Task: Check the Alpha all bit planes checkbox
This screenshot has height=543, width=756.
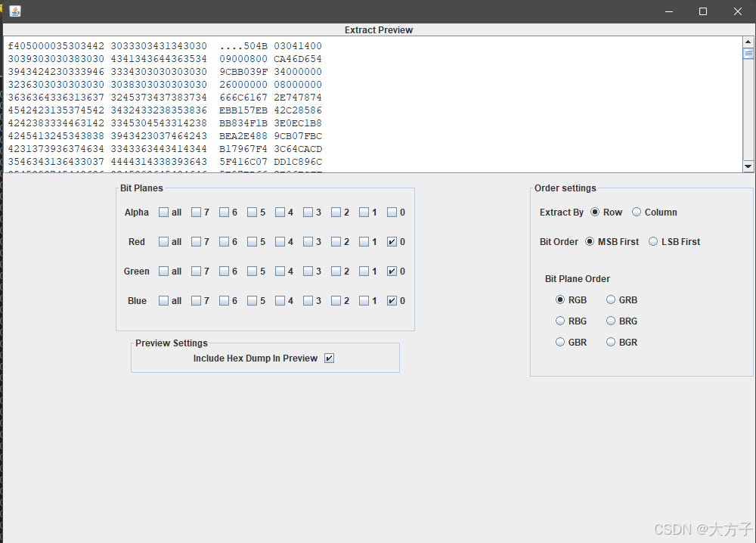Action: pyautogui.click(x=164, y=213)
